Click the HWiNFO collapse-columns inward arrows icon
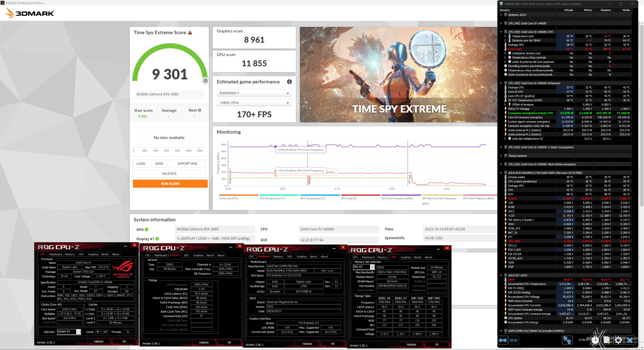This screenshot has height=350, width=644. 514,340
